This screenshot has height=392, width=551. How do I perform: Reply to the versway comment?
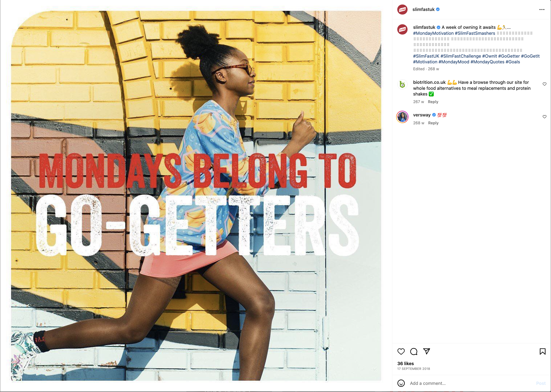click(433, 123)
